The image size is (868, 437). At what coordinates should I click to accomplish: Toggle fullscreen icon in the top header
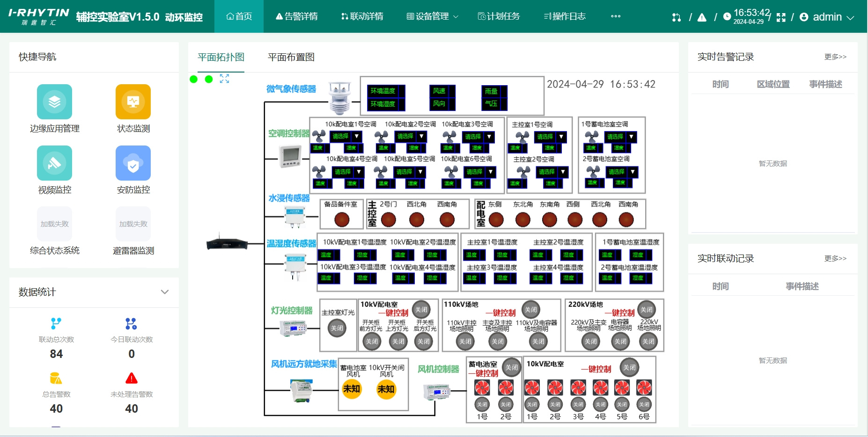pos(781,17)
